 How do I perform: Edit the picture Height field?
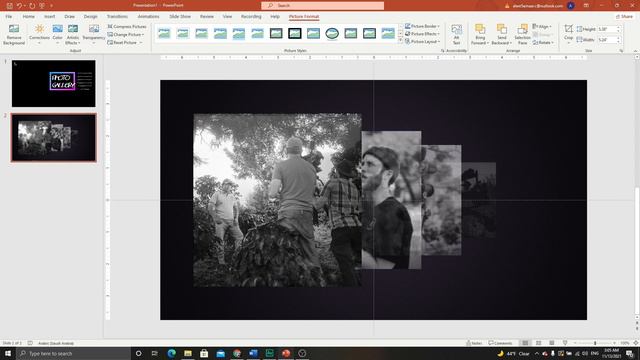[x=607, y=29]
